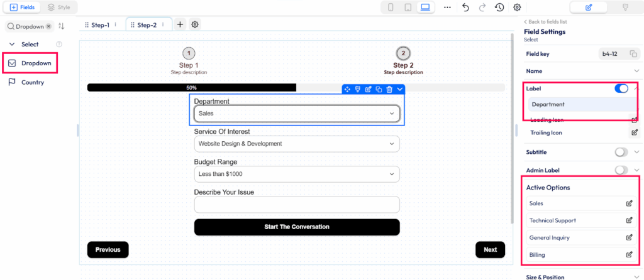Click Step 1 circle indicator
The height and width of the screenshot is (280, 644).
pos(189,53)
